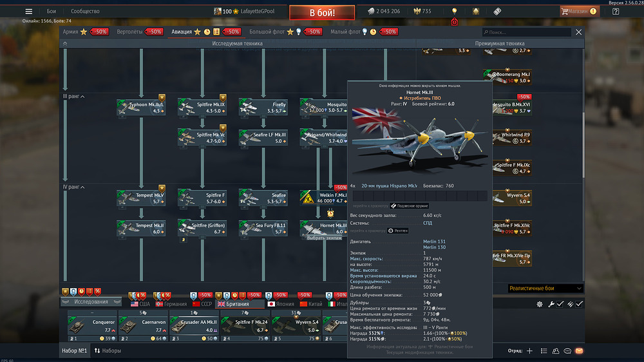The height and width of the screenshot is (362, 644).
Task: Open the Рентген x-ray view button
Action: pos(398,231)
